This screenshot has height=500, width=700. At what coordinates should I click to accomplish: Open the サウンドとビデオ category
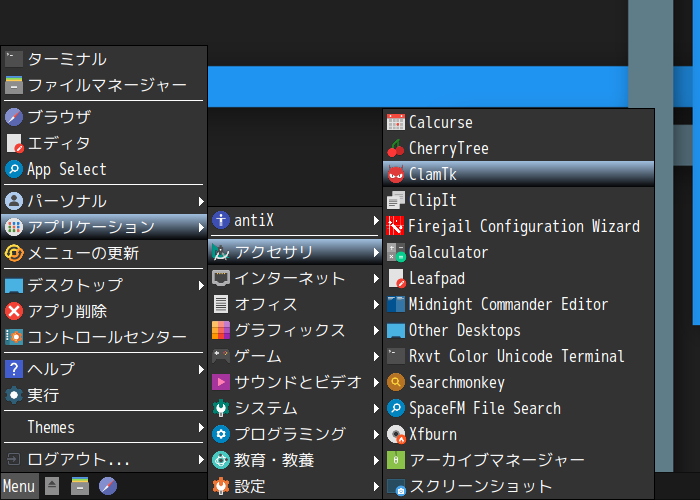295,382
